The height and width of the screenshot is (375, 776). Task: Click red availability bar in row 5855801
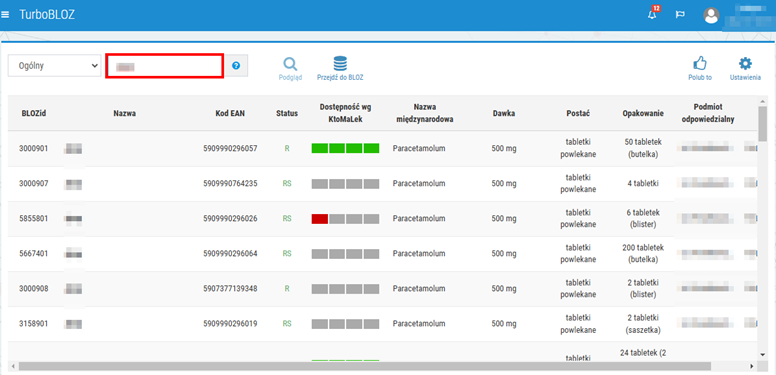[x=320, y=219]
